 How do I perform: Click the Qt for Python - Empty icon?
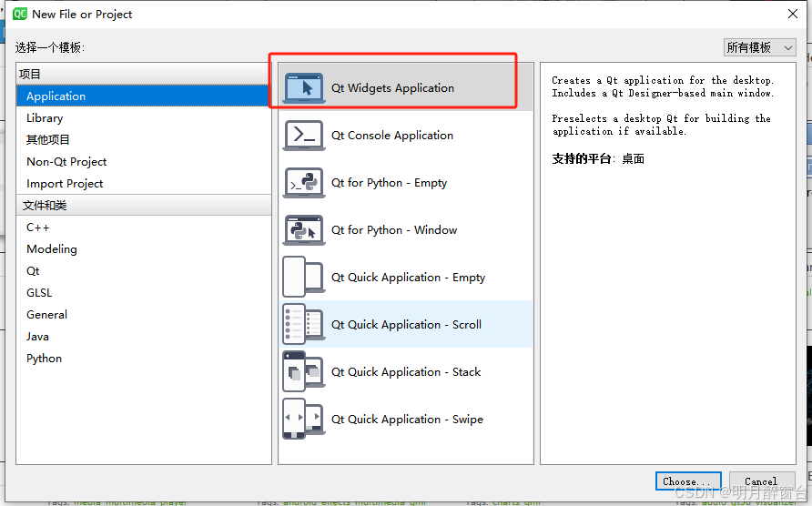(304, 183)
